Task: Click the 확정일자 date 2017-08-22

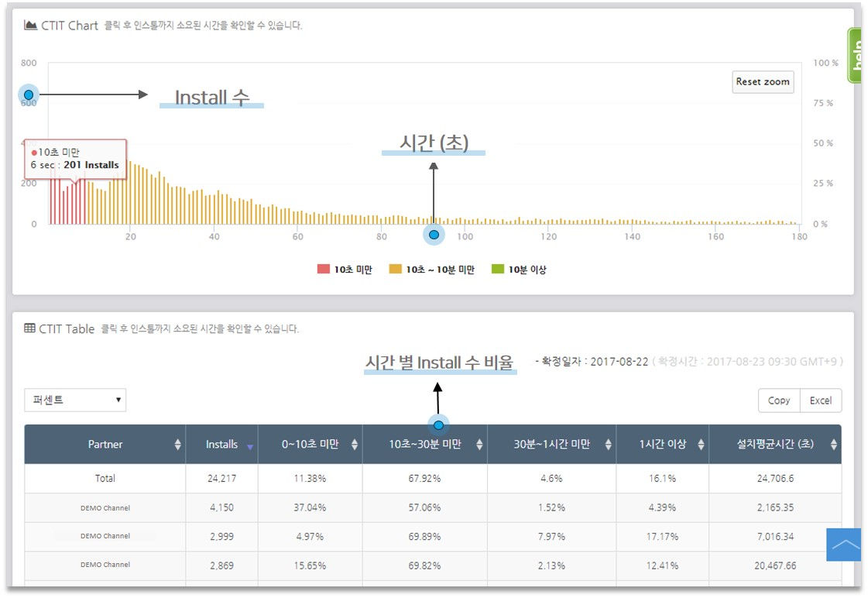Action: [619, 362]
